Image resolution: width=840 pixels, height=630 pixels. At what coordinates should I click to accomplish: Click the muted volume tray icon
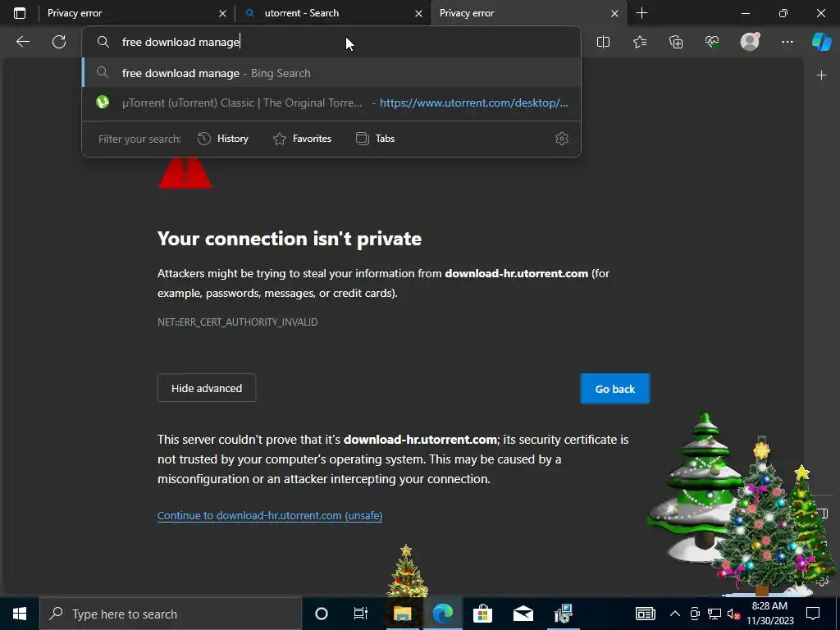(x=733, y=614)
